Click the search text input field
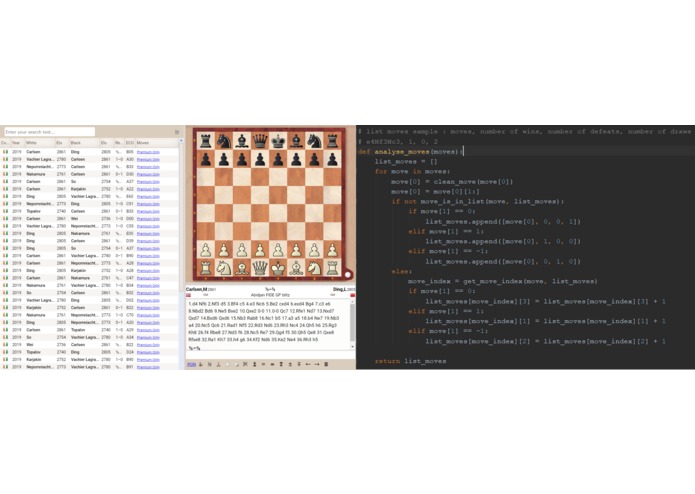 pyautogui.click(x=50, y=132)
